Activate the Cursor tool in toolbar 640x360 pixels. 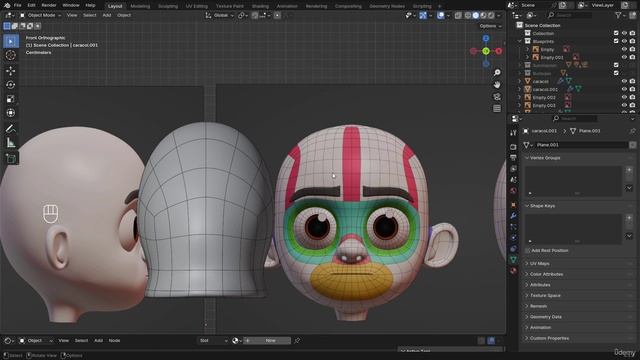coord(11,55)
